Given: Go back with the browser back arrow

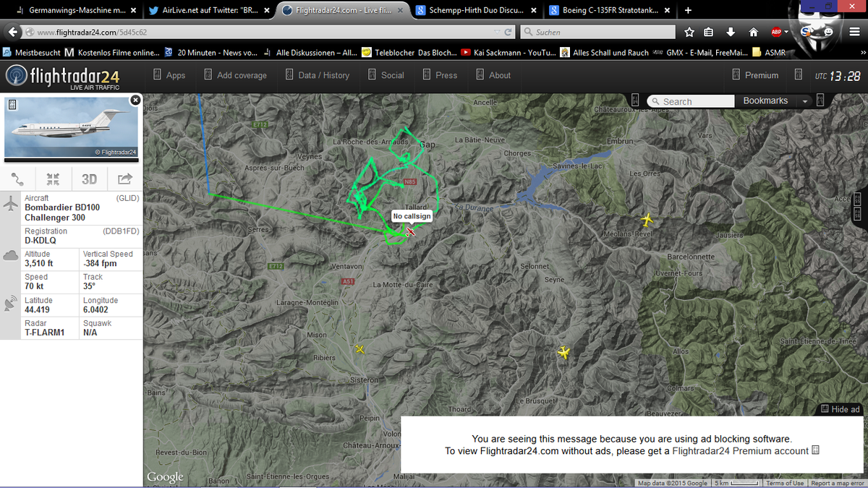Looking at the screenshot, I should pos(12,33).
